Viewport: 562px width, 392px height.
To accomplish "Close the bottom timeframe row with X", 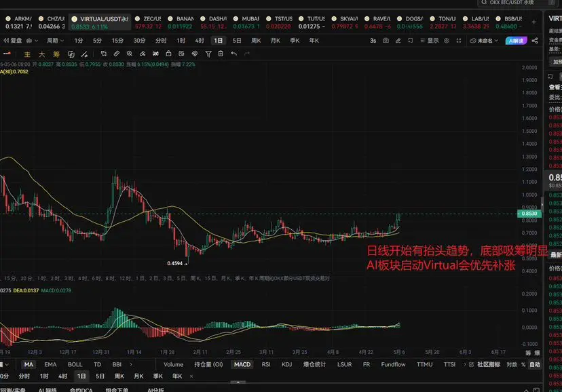I will point(191,376).
